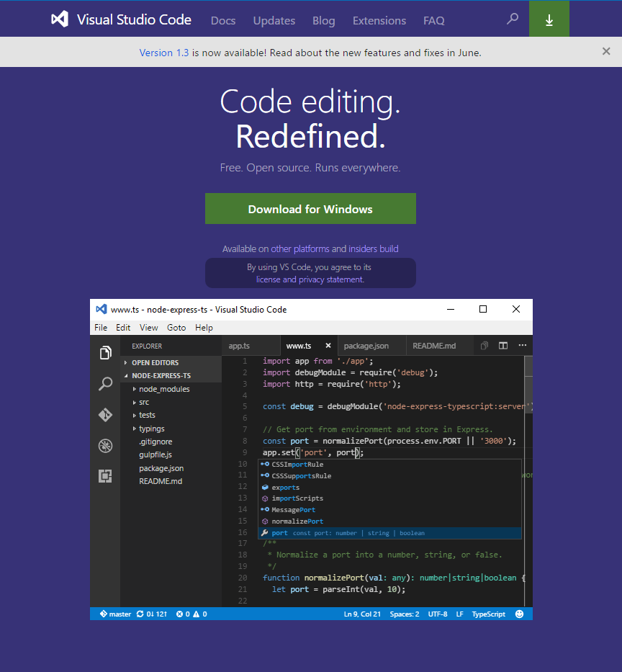Screen dimensions: 622x672
Task: Collapse the NODE-EXPRESS-TS section
Action: (x=125, y=375)
